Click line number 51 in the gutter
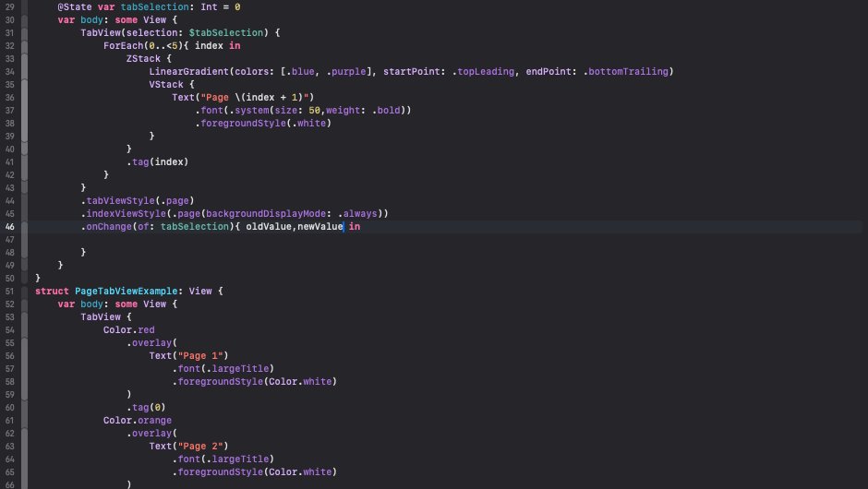Image resolution: width=868 pixels, height=489 pixels. tap(9, 292)
